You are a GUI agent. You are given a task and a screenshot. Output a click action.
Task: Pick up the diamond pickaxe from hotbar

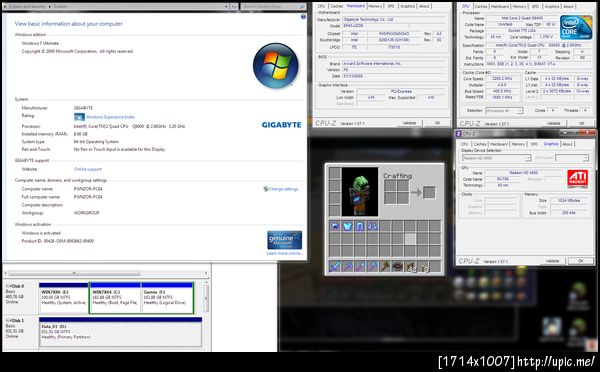pyautogui.click(x=347, y=266)
